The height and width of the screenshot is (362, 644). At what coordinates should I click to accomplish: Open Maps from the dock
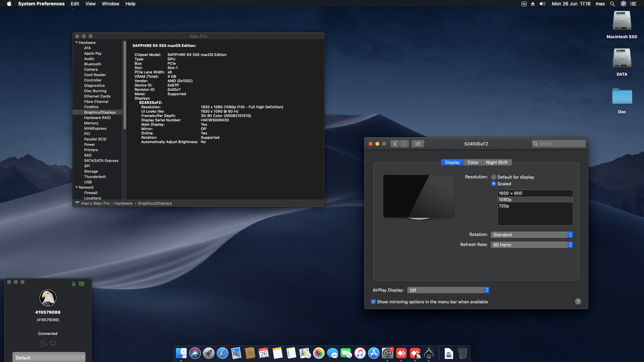coord(305,353)
